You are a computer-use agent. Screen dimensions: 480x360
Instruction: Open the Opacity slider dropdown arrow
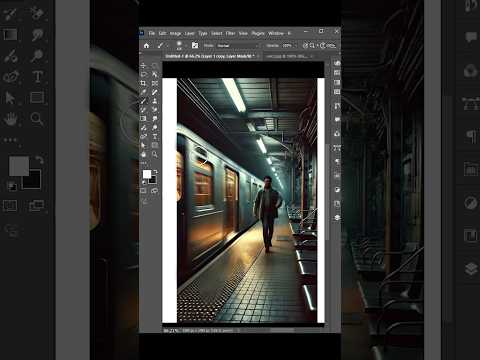click(x=295, y=46)
